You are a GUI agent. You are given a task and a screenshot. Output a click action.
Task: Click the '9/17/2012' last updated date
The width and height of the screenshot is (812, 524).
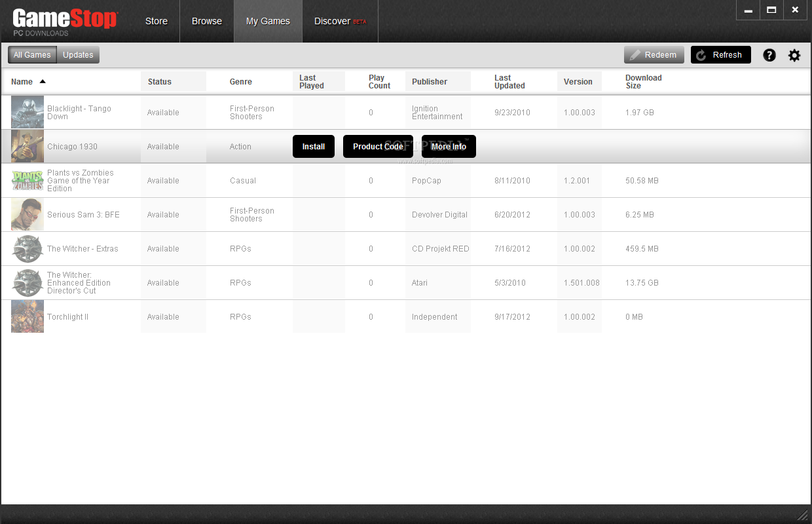pos(513,317)
